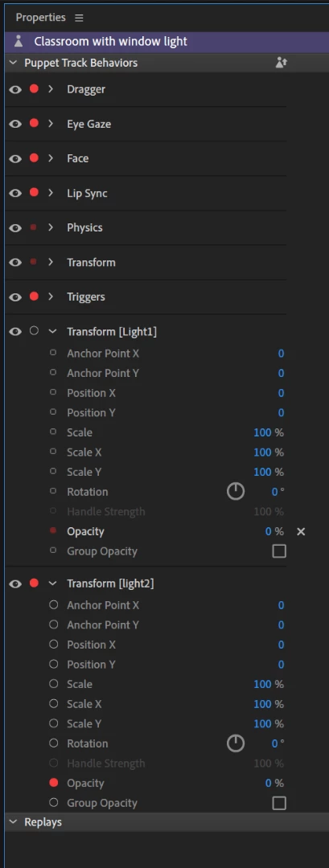
Task: Select the Properties panel tab
Action: pyautogui.click(x=40, y=18)
